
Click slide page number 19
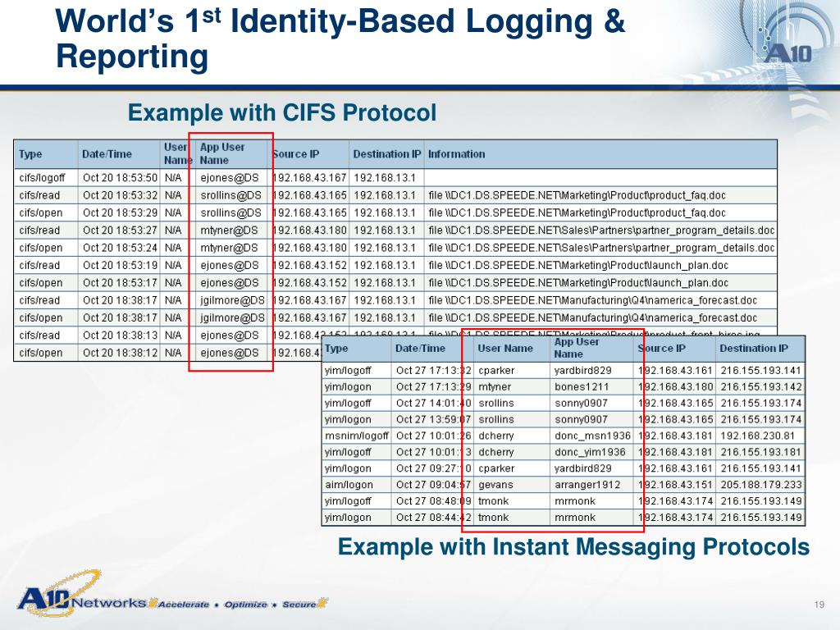(819, 605)
